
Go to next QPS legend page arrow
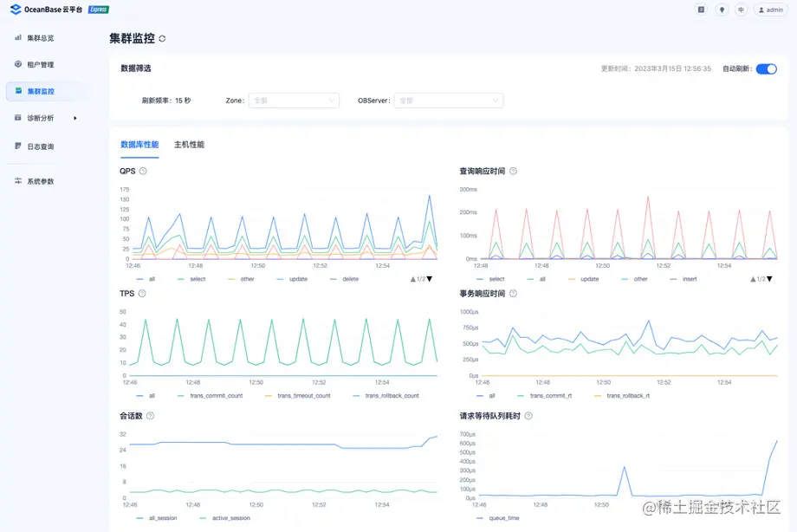430,279
